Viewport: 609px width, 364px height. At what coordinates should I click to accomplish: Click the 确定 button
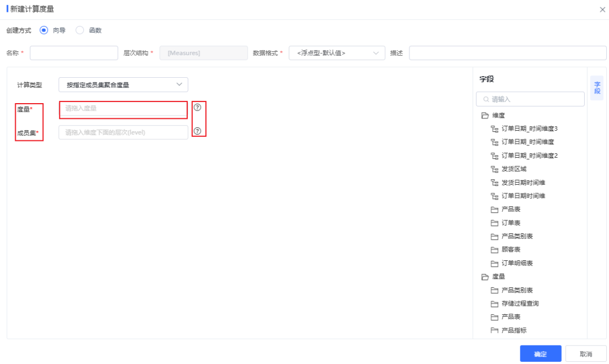pyautogui.click(x=541, y=353)
